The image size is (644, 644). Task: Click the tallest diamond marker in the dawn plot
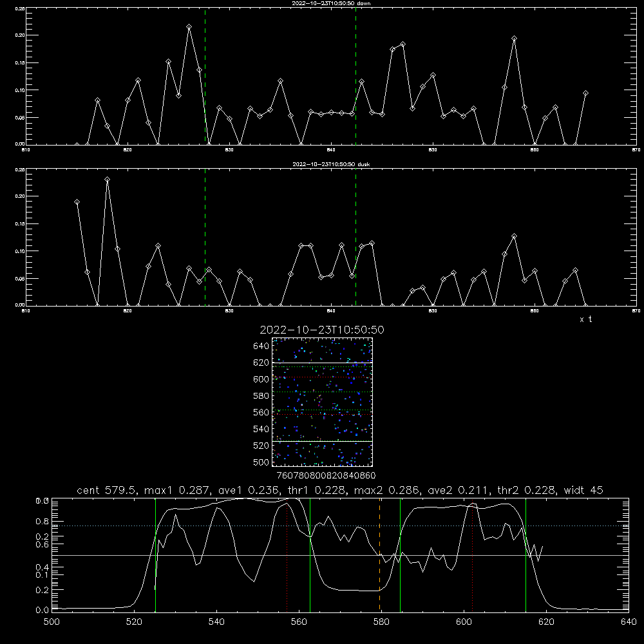189,26
